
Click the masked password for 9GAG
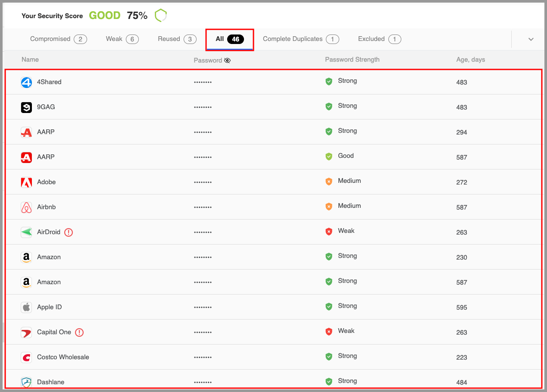pyautogui.click(x=203, y=107)
